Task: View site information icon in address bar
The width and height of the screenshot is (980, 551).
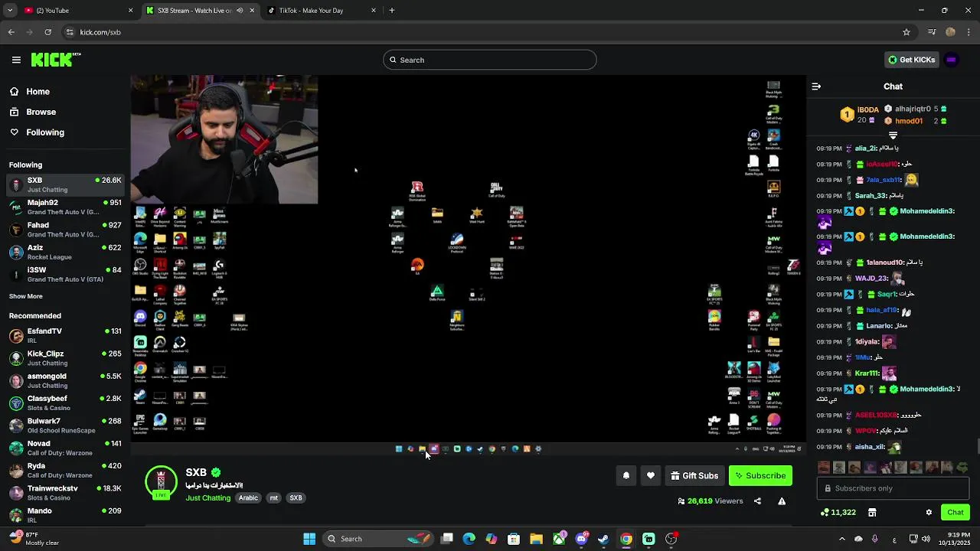Action: click(70, 32)
